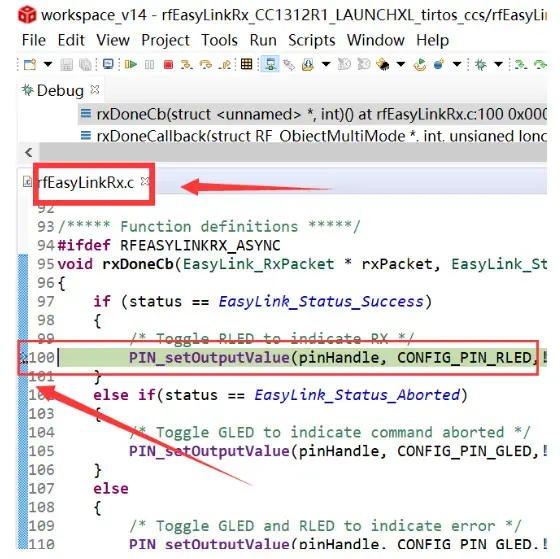Viewport: 560px width, 559px height.
Task: Open dropdown arrow next to Debug bug icon
Action: [498, 65]
